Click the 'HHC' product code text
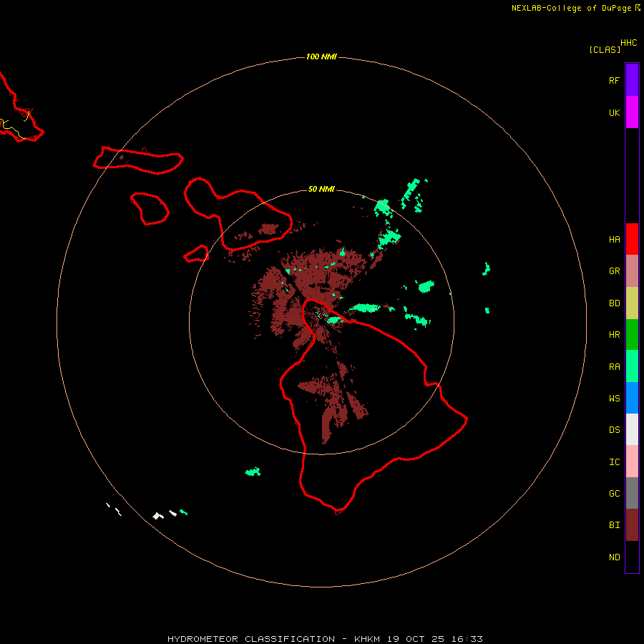 (628, 43)
